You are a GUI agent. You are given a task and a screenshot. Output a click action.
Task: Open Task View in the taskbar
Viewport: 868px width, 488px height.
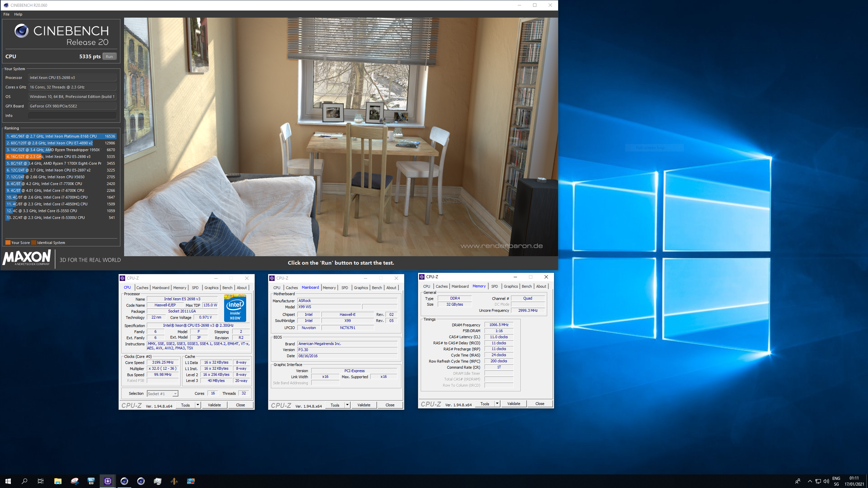(x=41, y=481)
